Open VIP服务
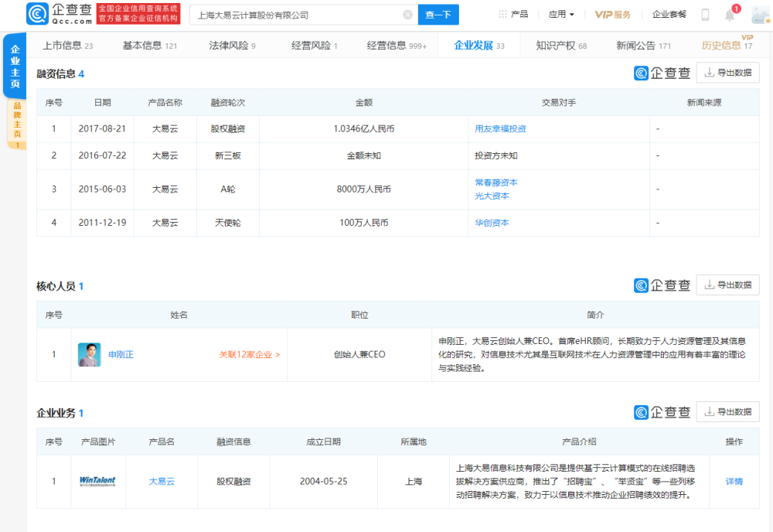 pyautogui.click(x=613, y=14)
